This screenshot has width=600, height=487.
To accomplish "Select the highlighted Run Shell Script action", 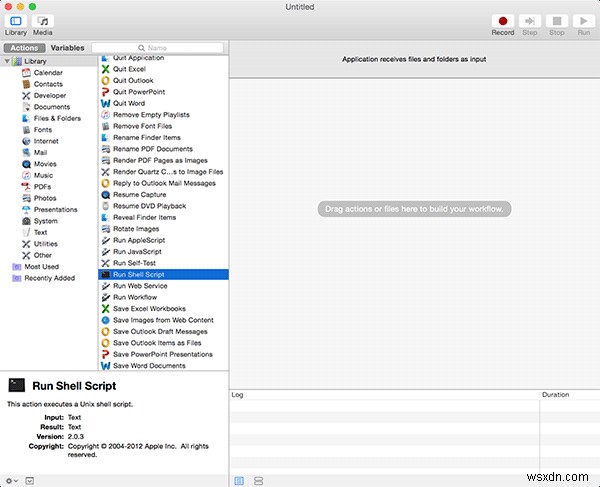I will click(x=163, y=274).
